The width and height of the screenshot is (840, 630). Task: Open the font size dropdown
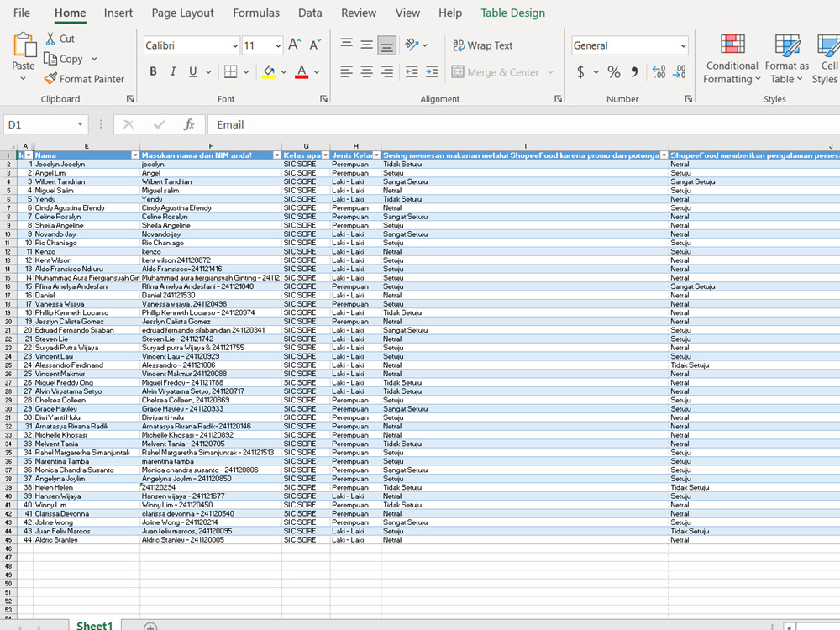[x=278, y=45]
